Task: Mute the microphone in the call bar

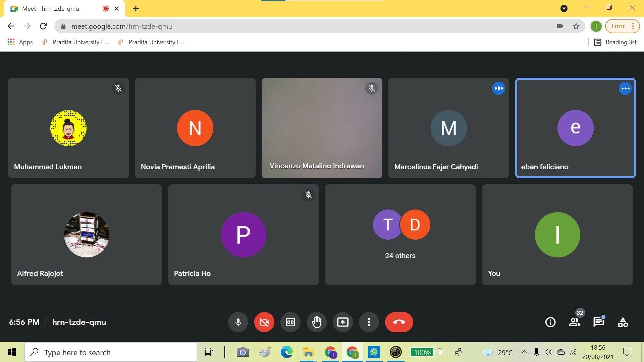Action: pos(238,322)
